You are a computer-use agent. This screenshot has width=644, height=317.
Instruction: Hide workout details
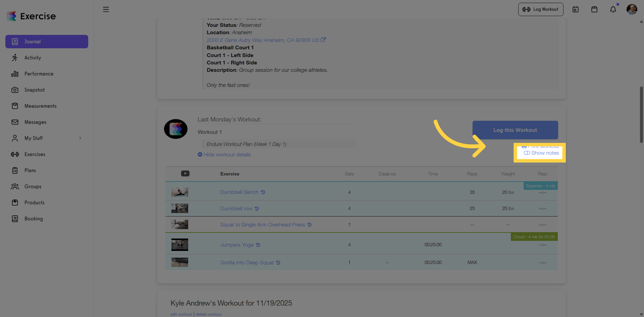pos(224,155)
